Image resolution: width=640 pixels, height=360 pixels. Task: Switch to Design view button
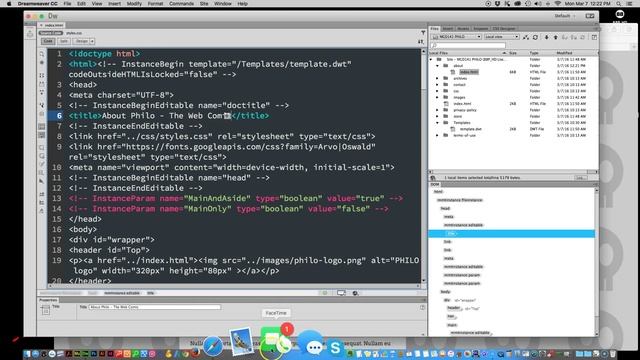81,41
